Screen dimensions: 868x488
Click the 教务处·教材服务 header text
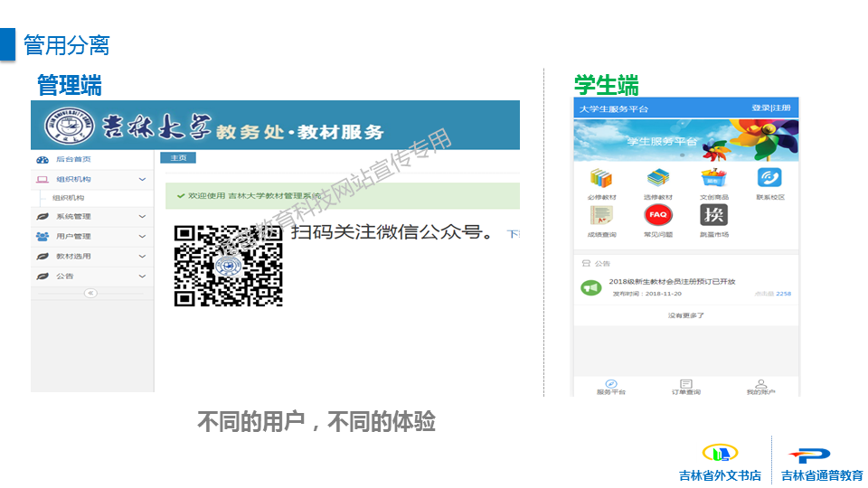(x=299, y=132)
